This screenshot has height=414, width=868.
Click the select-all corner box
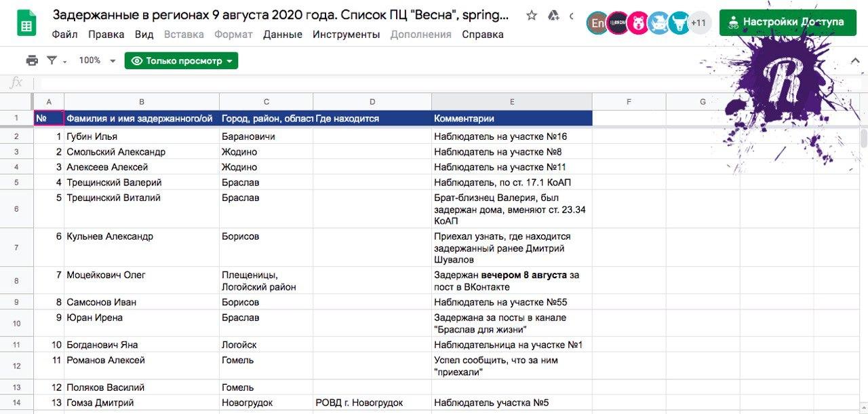click(17, 102)
